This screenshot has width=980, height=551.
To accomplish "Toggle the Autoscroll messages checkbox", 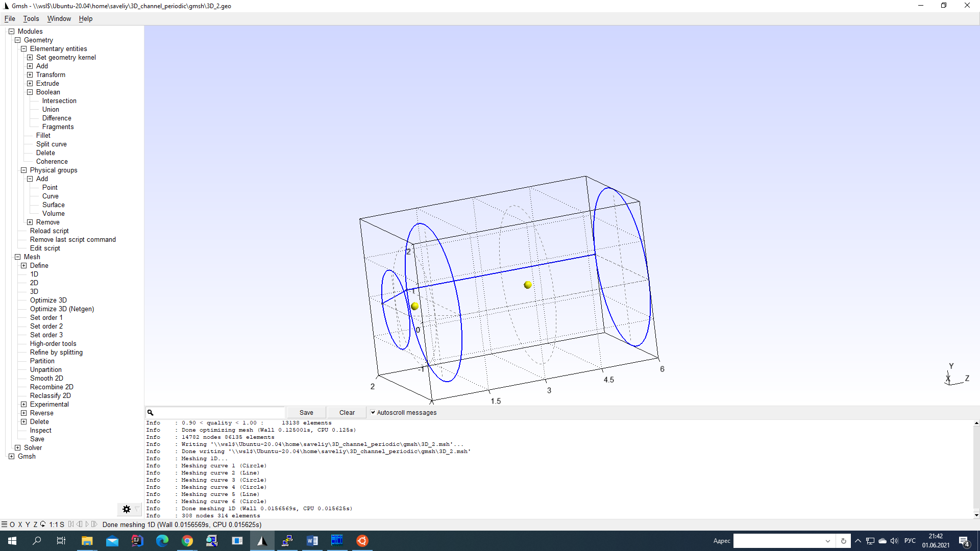I will point(373,412).
